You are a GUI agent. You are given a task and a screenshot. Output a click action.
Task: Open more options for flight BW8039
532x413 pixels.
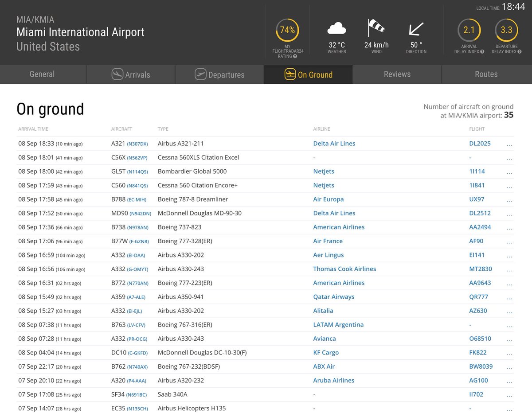509,367
